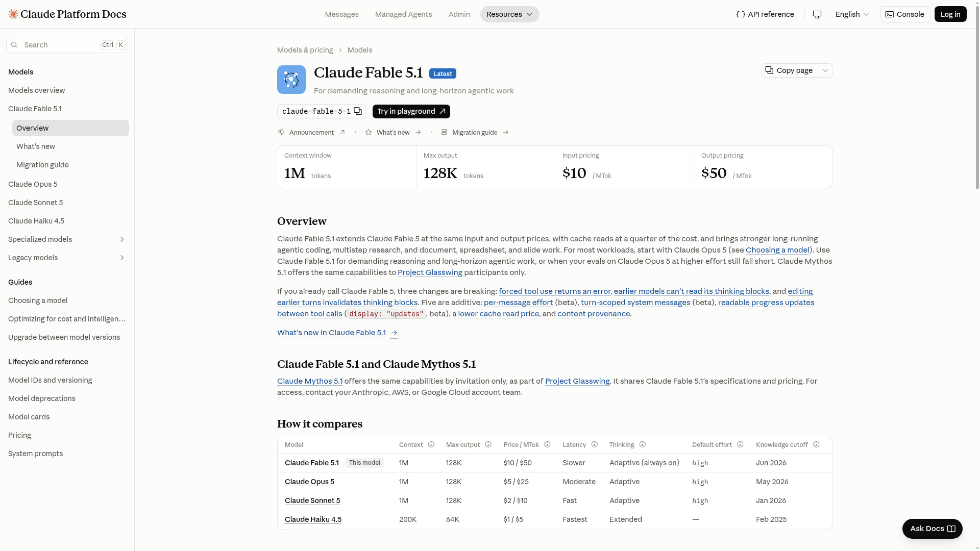This screenshot has width=980, height=551.
Task: Open the Admin navigation tab
Action: point(459,14)
